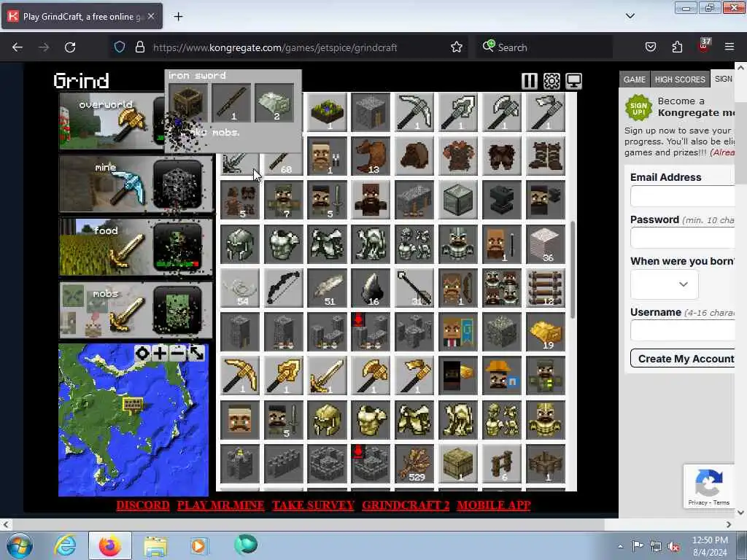747x560 pixels.
Task: Select the string item showing 54
Action: click(239, 288)
